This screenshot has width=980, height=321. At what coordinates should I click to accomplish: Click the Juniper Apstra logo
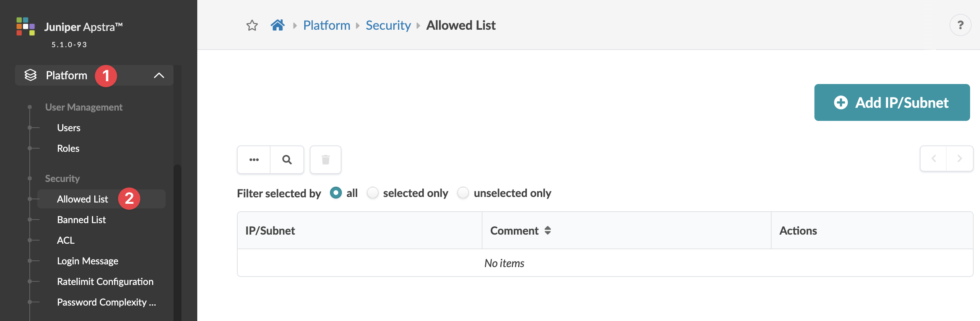(26, 27)
